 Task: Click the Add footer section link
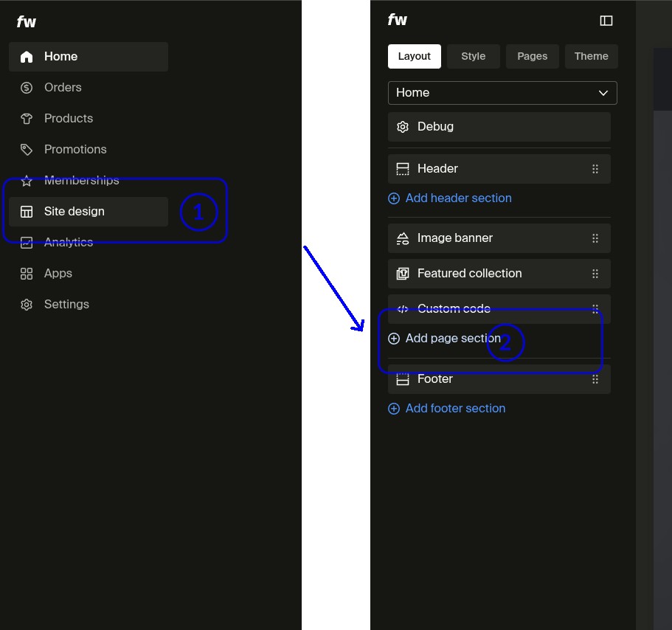pos(456,409)
